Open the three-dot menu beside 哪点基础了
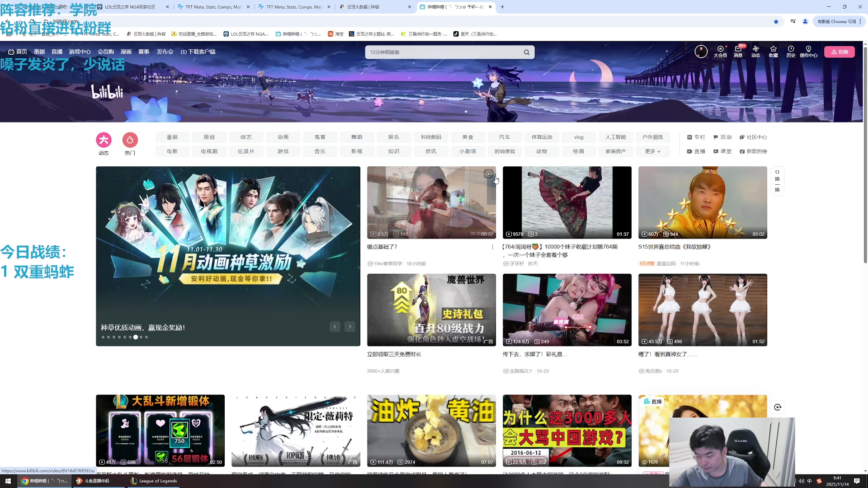The height and width of the screenshot is (488, 868). point(492,247)
